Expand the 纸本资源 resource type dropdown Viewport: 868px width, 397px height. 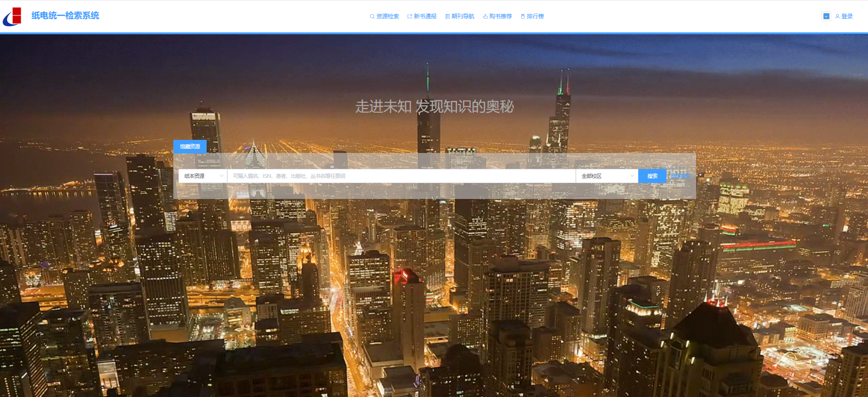(203, 176)
